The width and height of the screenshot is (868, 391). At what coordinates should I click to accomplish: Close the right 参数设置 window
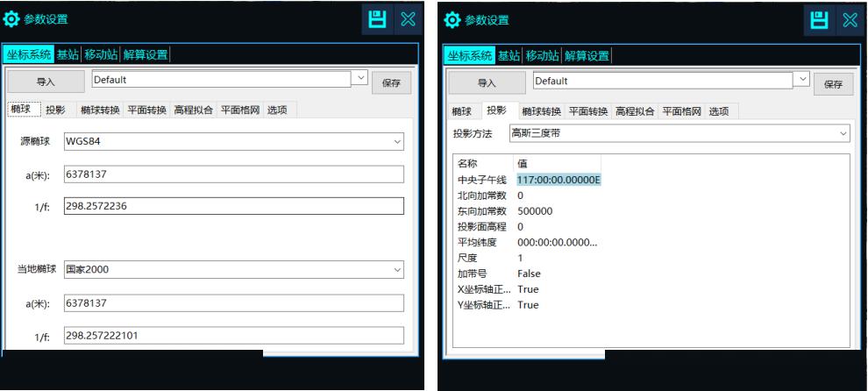[850, 20]
